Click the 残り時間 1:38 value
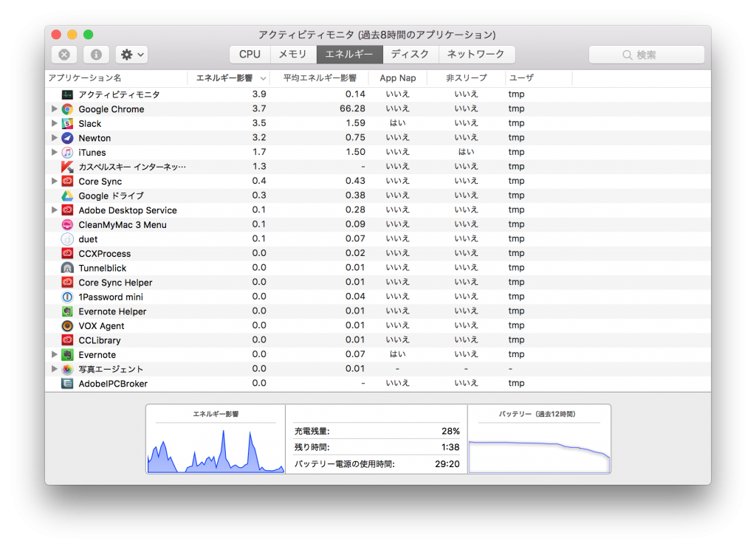756x549 pixels. point(450,447)
